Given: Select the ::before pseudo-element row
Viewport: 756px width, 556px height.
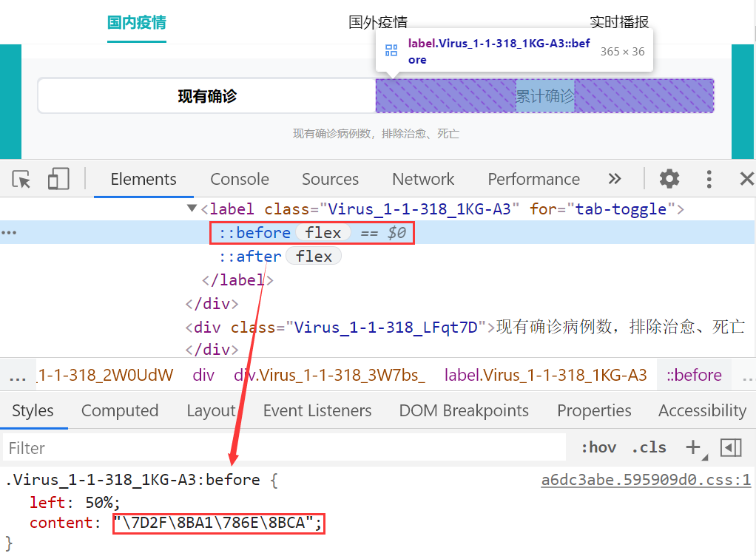Looking at the screenshot, I should [x=378, y=233].
